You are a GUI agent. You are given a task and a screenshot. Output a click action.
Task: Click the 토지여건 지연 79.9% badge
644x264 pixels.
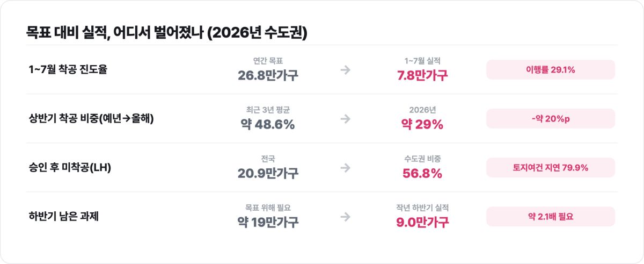551,168
